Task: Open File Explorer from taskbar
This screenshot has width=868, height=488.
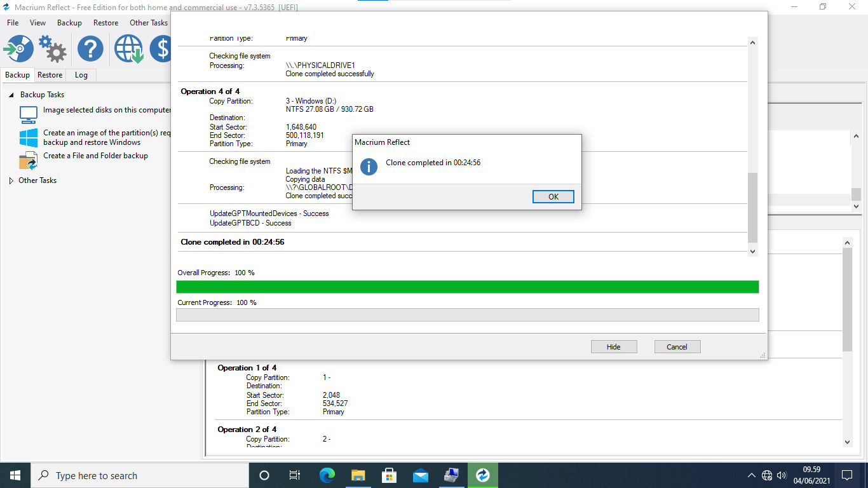Action: (x=358, y=475)
